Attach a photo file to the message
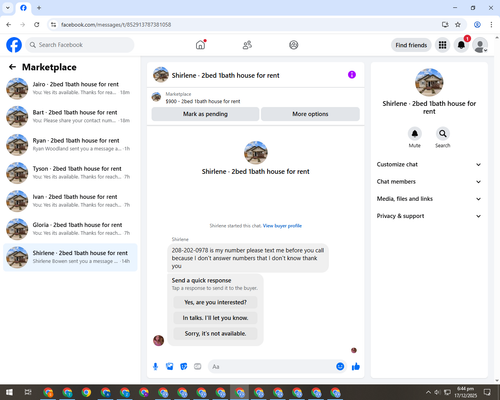Image resolution: width=500 pixels, height=400 pixels. tap(170, 367)
